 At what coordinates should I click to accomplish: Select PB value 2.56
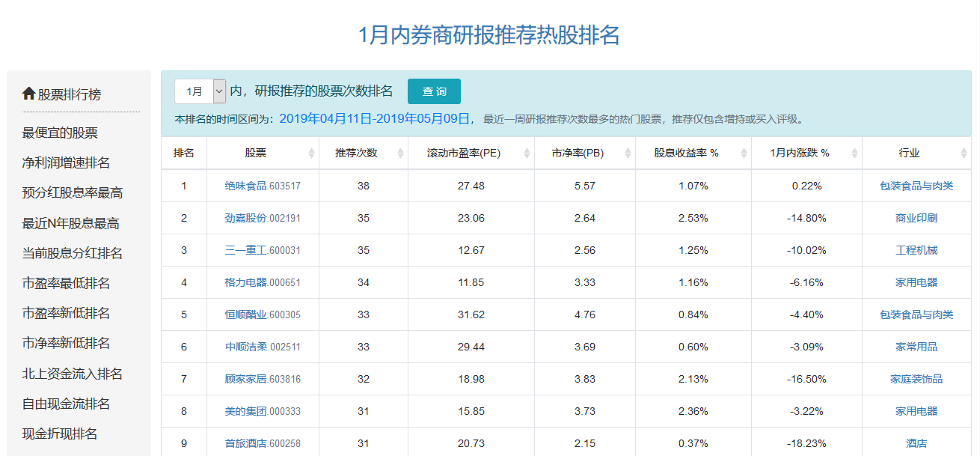click(585, 250)
